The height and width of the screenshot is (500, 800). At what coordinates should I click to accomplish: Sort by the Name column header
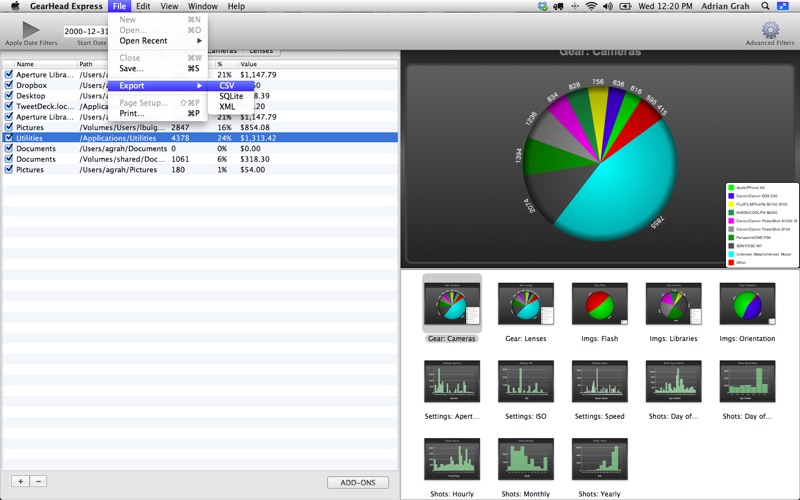coord(45,64)
